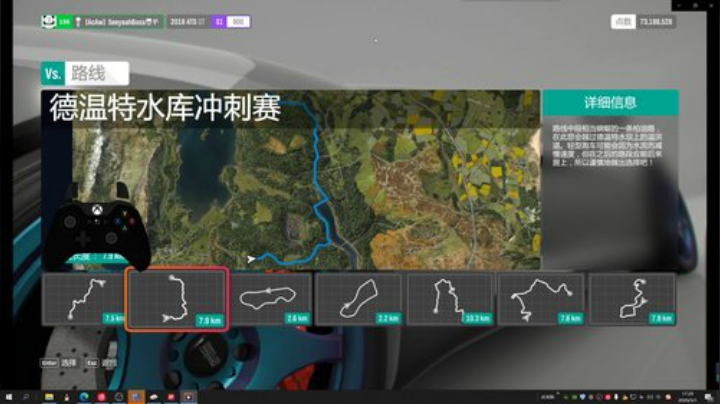The height and width of the screenshot is (404, 720).
Task: Click the 路线 route tab label
Action: [96, 73]
